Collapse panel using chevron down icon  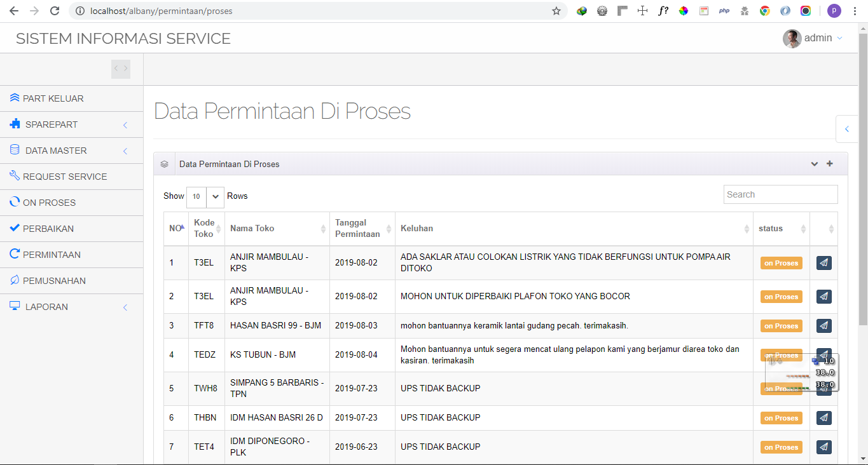coord(814,164)
